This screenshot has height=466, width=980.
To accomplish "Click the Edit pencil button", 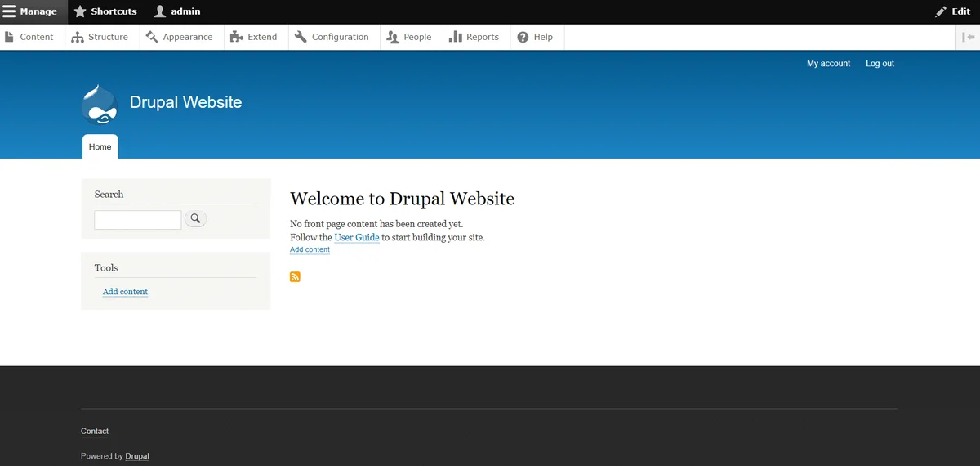I will (x=952, y=11).
